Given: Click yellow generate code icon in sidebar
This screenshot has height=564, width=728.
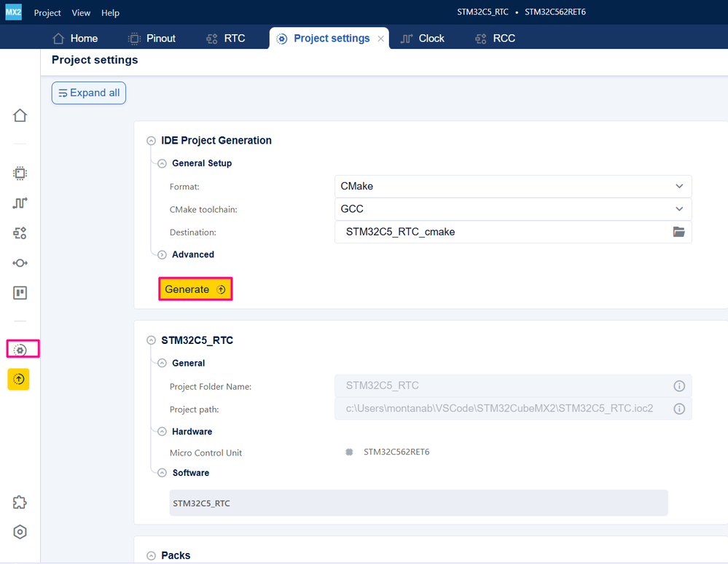Looking at the screenshot, I should click(x=18, y=379).
